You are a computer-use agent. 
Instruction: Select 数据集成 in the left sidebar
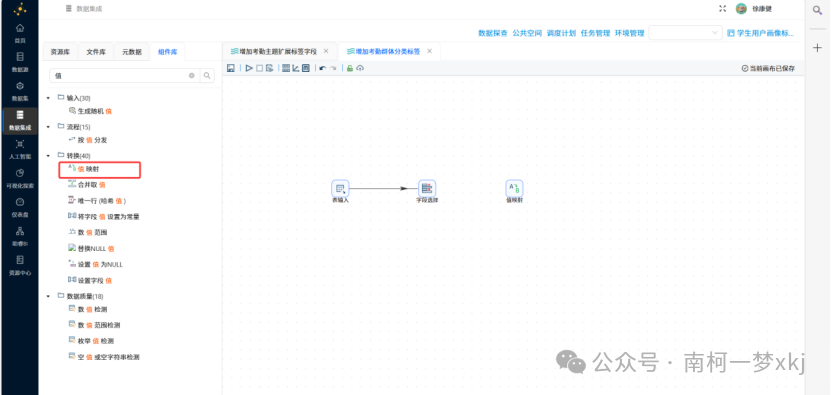click(x=20, y=120)
